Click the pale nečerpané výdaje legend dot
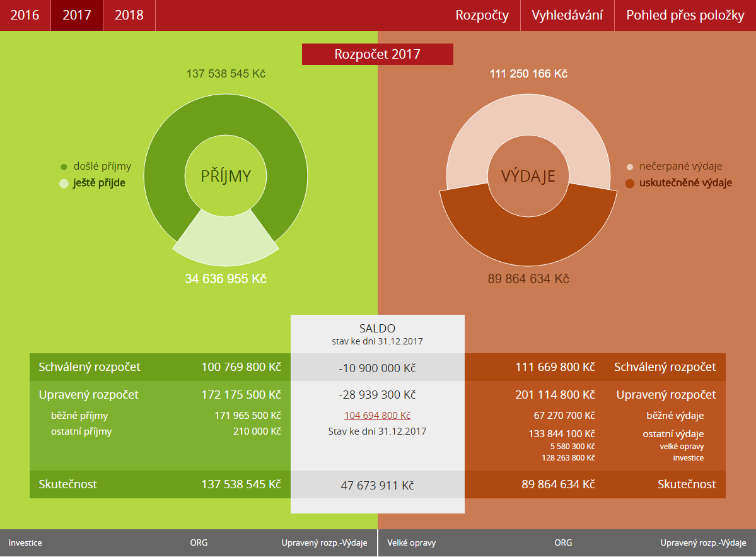 coord(630,167)
